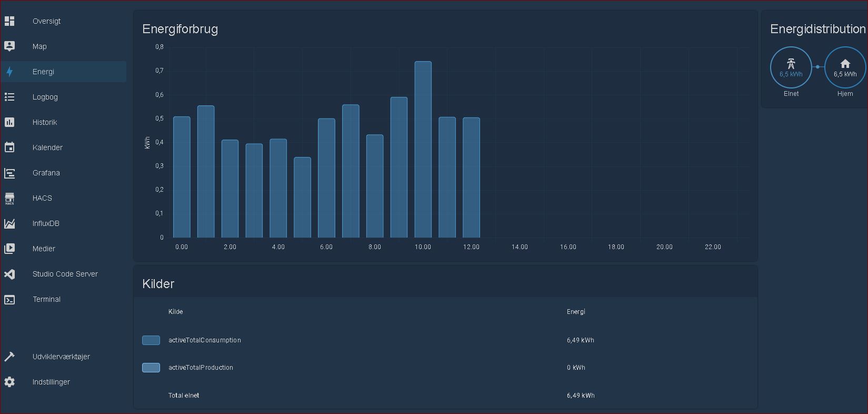The image size is (868, 414).
Task: Click the Map sidebar icon
Action: coord(9,46)
